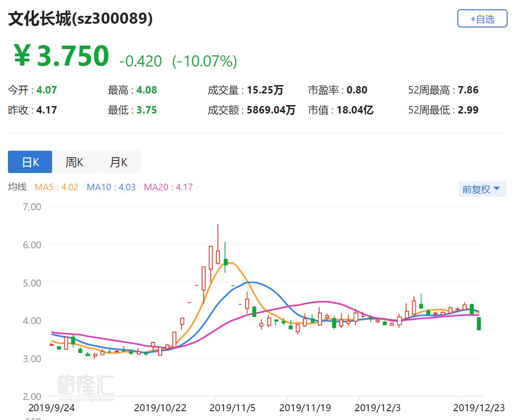This screenshot has width=522, height=420.
Task: Select the MA10 : 4.03 indicator label
Action: point(111,187)
